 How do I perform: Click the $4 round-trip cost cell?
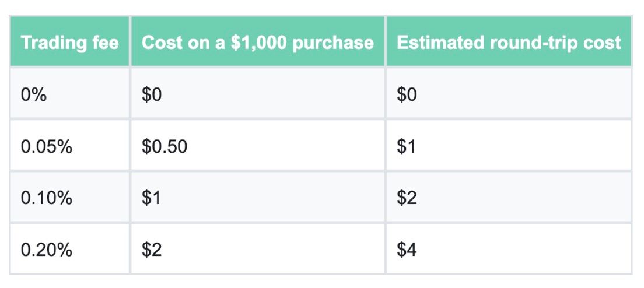[x=509, y=248]
